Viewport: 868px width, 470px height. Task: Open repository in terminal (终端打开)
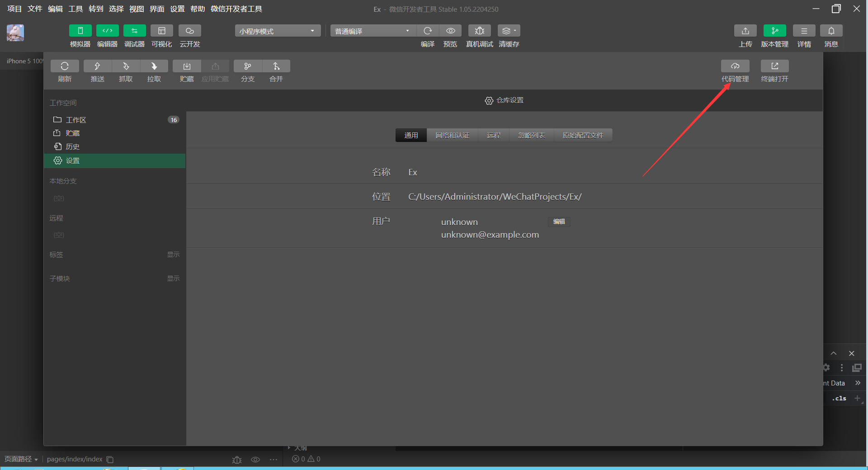point(775,66)
